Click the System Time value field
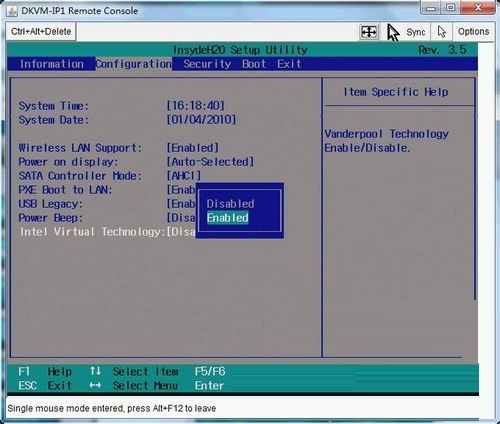The height and width of the screenshot is (424, 500). (196, 106)
